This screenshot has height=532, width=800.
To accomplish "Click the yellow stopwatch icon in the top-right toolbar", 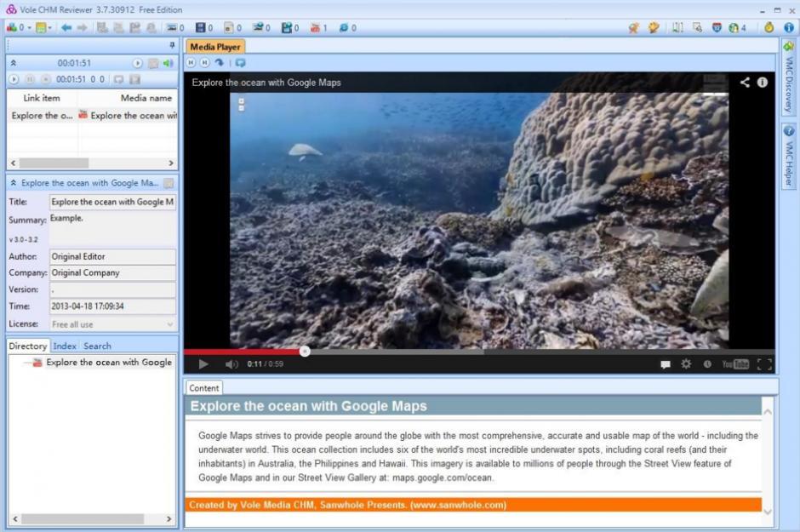I will coord(769,27).
